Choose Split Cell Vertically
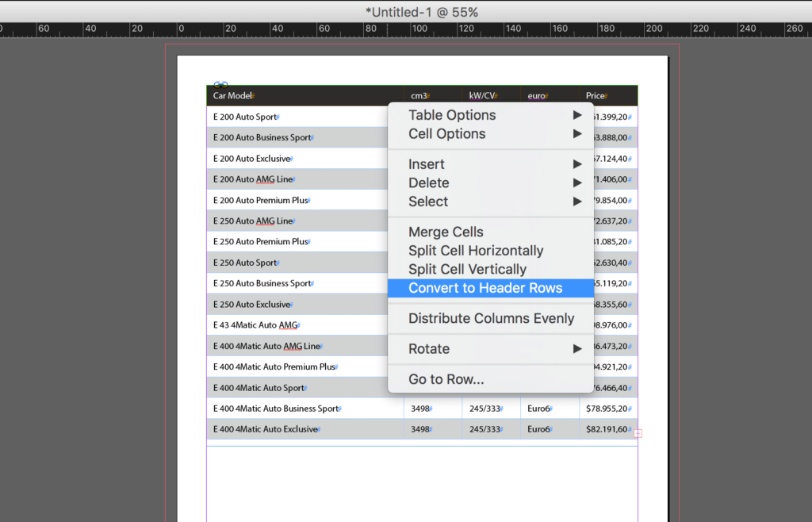Image resolution: width=812 pixels, height=522 pixels. (x=490, y=269)
